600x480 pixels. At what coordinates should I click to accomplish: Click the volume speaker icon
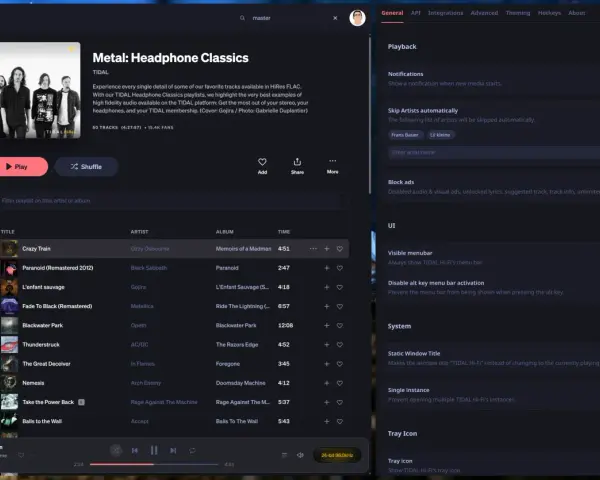[300, 455]
